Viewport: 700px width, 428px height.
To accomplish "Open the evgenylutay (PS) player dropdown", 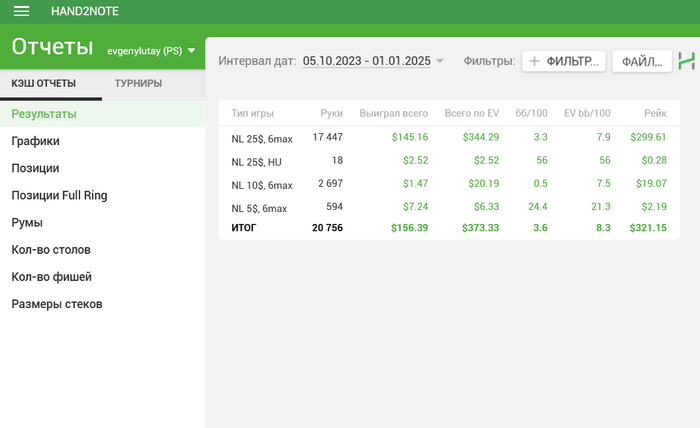I will [x=151, y=51].
